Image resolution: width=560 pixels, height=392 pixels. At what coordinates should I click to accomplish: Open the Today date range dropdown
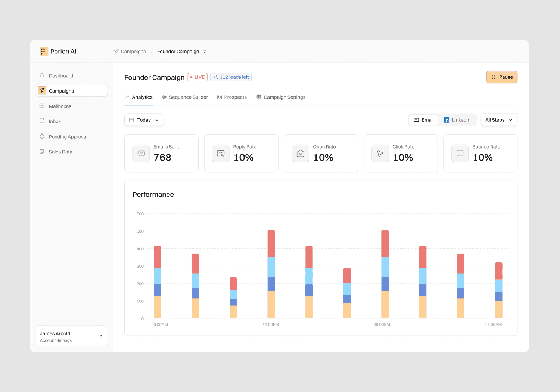144,119
